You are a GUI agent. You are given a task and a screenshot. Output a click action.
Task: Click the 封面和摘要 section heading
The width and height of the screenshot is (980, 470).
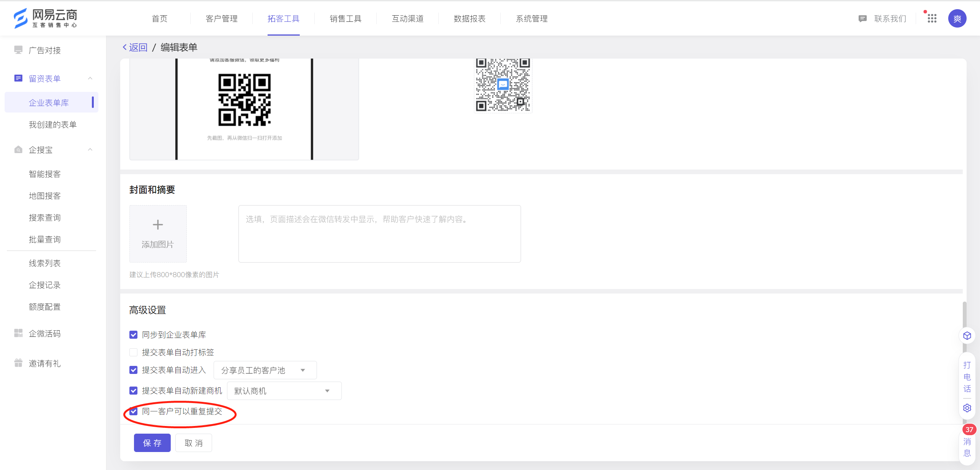(152, 190)
